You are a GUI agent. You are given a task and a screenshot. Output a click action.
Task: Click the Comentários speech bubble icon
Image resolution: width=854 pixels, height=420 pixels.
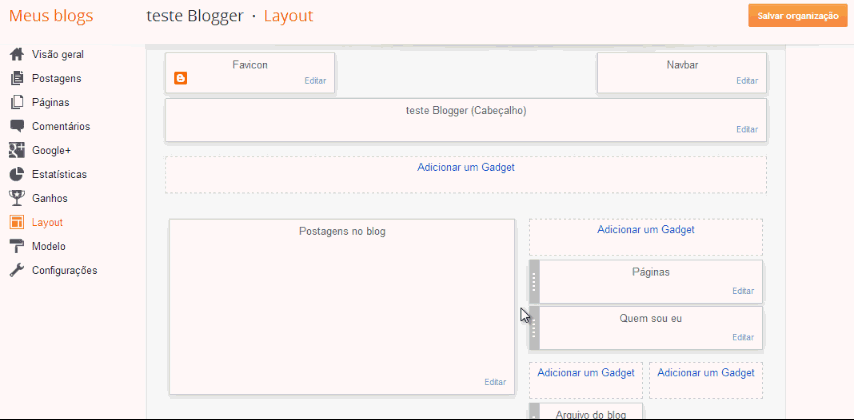[x=17, y=126]
